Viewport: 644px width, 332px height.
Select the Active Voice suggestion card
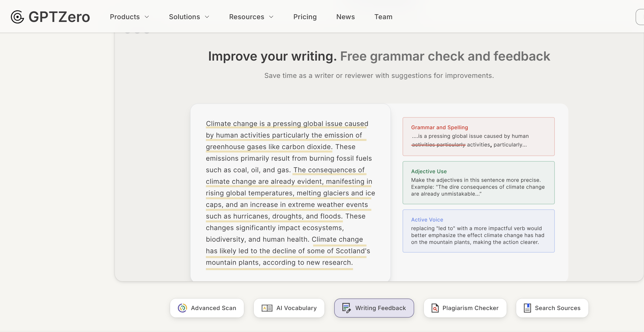[x=478, y=231]
